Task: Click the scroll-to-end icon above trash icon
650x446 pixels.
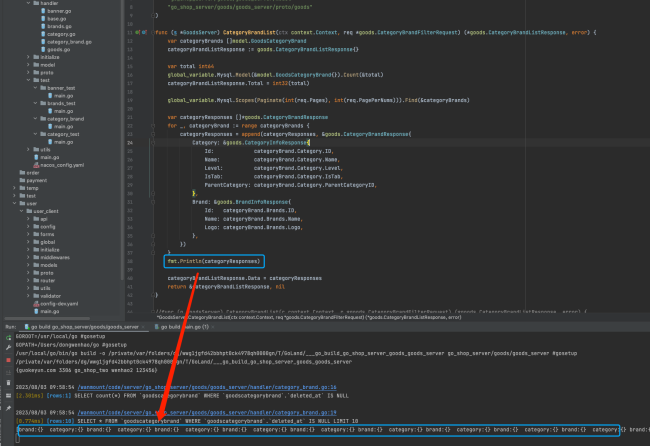Action: 8,372
